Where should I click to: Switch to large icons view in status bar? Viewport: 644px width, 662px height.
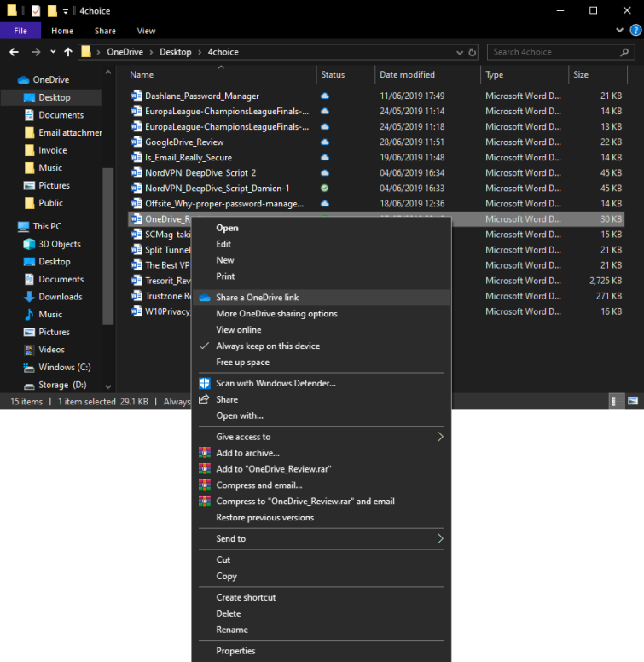click(633, 401)
